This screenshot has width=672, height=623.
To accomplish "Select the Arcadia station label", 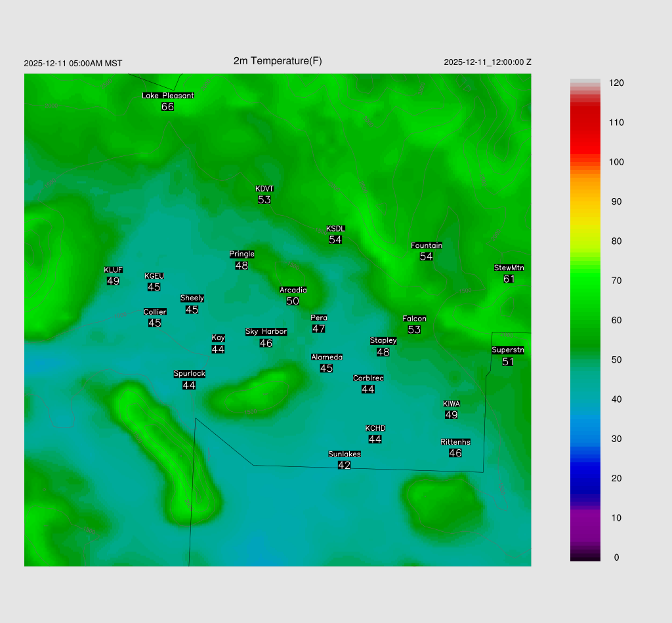I will tap(293, 290).
